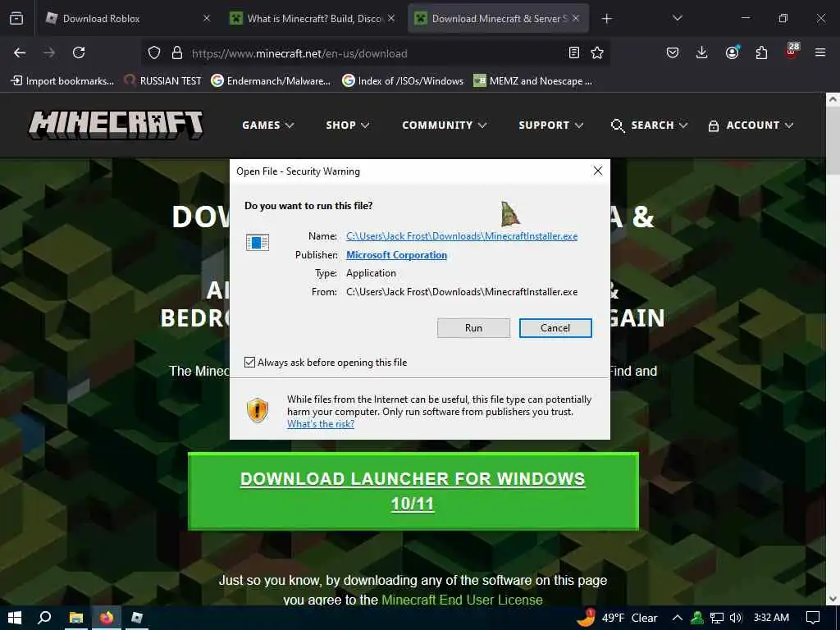Bookmark this page with star icon
This screenshot has height=630, width=840.
click(597, 52)
